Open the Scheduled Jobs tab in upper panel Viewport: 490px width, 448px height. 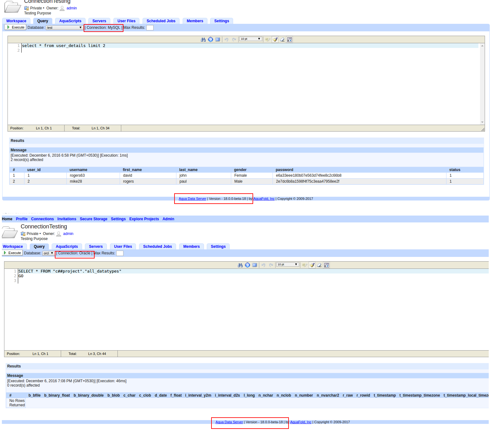161,21
